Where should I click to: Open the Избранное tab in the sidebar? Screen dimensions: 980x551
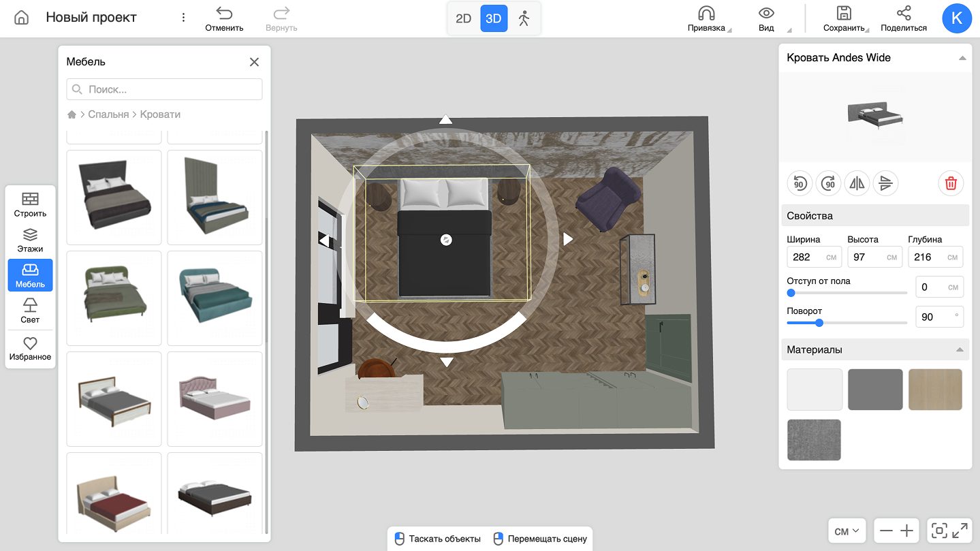pos(30,349)
